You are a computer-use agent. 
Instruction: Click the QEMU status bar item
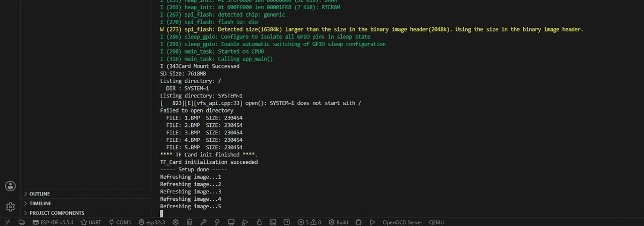pos(436,222)
